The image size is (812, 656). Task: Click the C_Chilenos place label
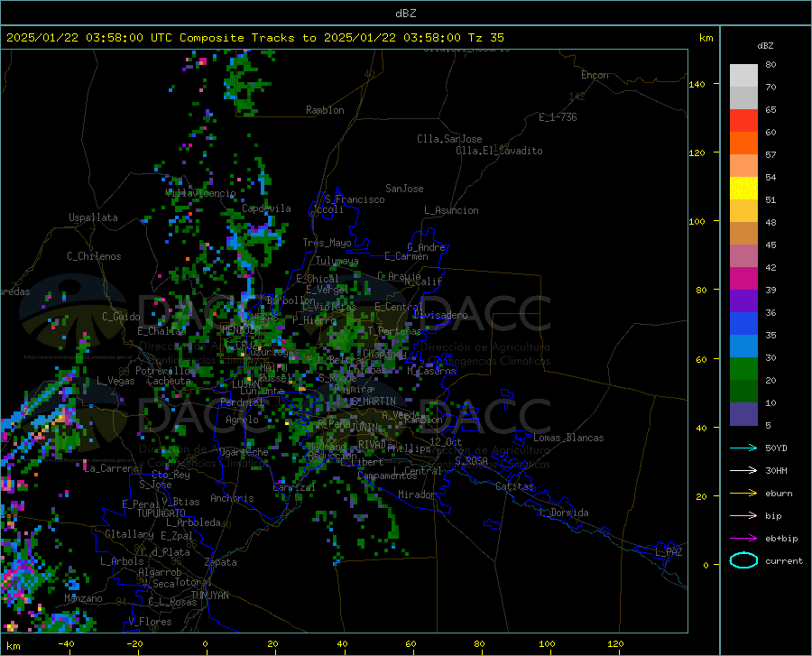point(94,256)
